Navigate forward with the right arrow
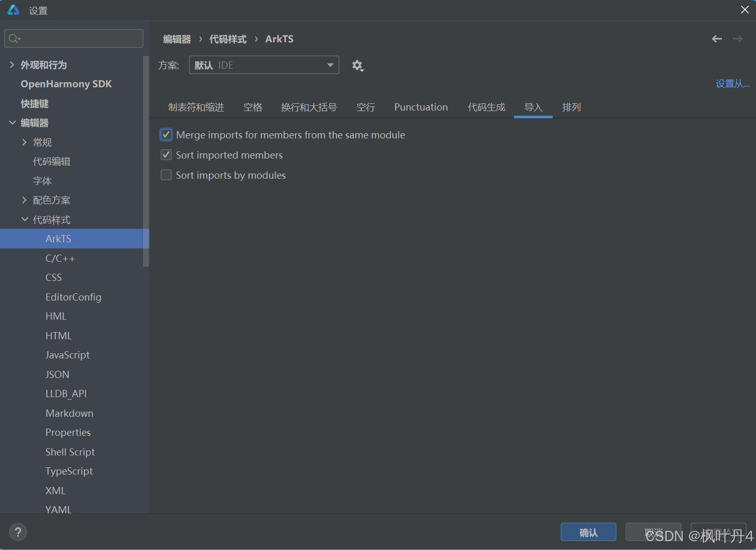 tap(738, 39)
